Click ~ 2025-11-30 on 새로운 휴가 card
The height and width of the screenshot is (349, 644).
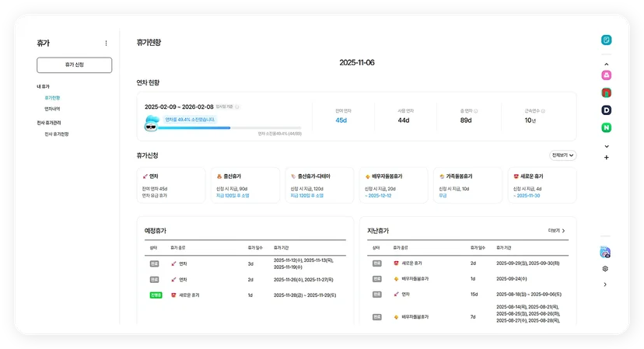coord(527,196)
